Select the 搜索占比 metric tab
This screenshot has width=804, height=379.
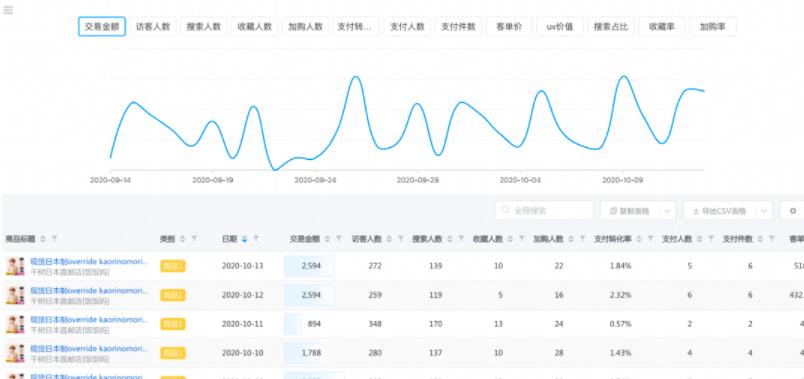tap(611, 27)
